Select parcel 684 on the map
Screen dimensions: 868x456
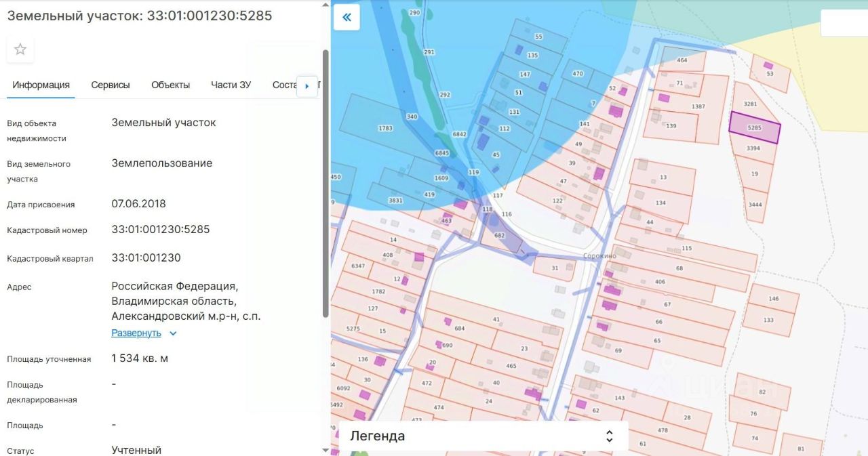click(x=459, y=328)
